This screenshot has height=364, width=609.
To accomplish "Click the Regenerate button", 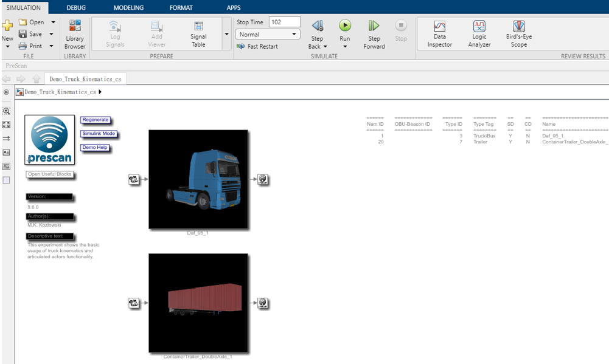I will (x=95, y=120).
